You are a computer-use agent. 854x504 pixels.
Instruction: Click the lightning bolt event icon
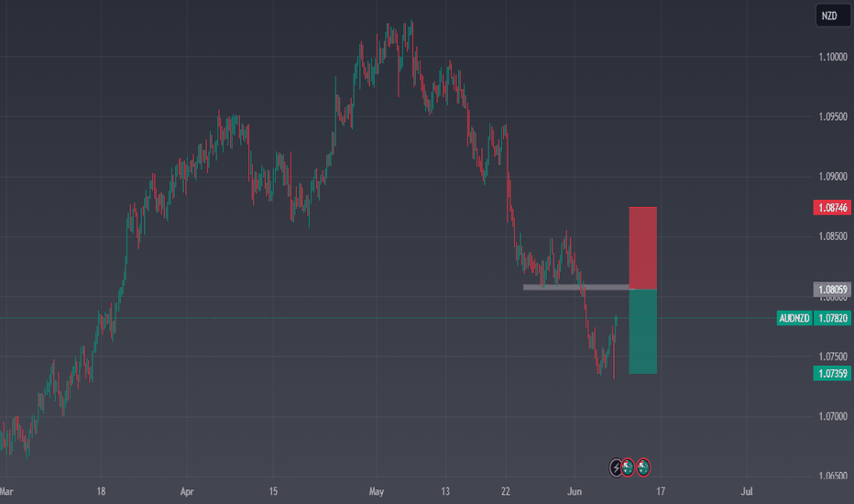click(616, 467)
